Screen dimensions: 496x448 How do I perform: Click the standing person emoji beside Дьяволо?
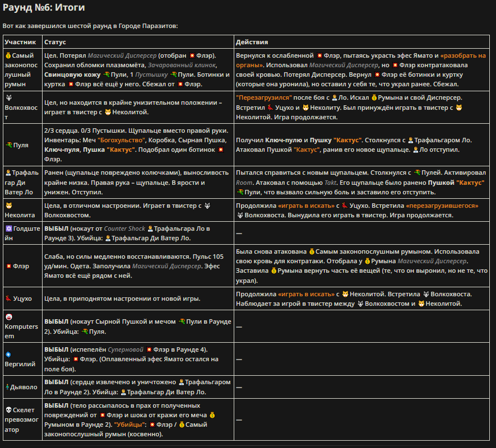pos(7,387)
